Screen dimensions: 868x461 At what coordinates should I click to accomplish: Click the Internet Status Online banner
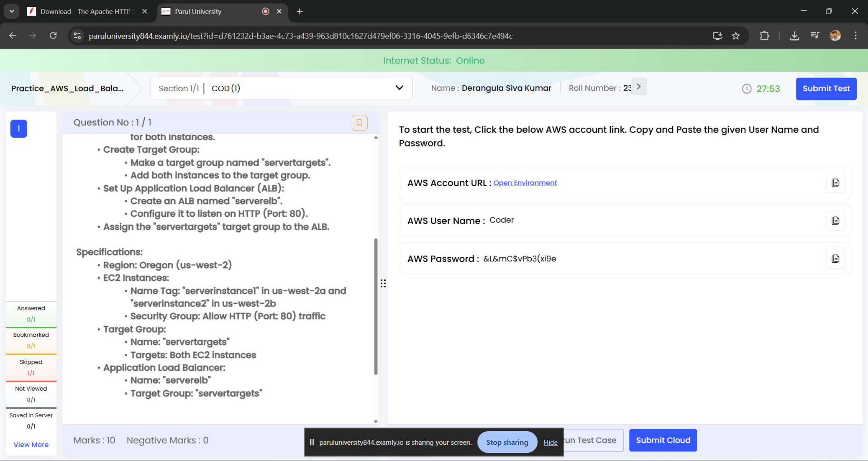click(434, 61)
